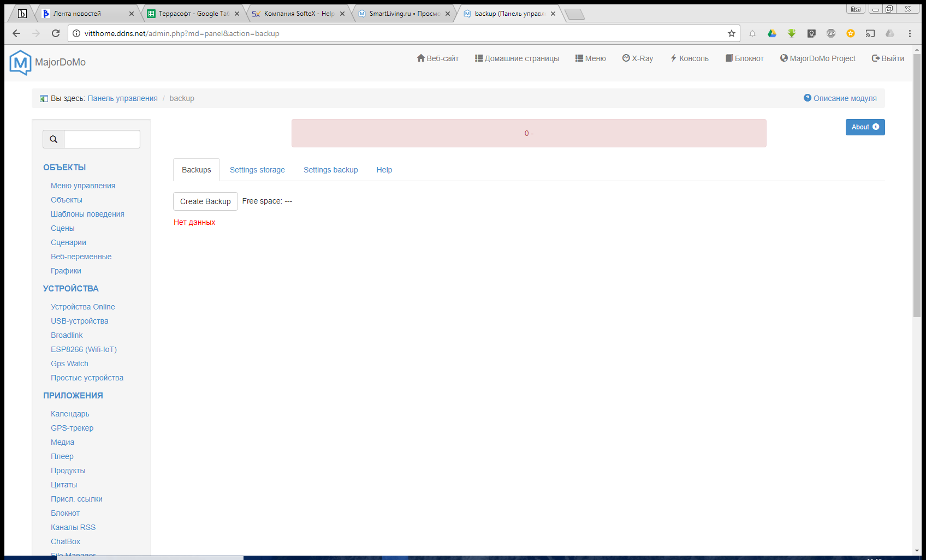Switch to the Лента новостей browser tab
The image size is (926, 560).
pyautogui.click(x=87, y=14)
